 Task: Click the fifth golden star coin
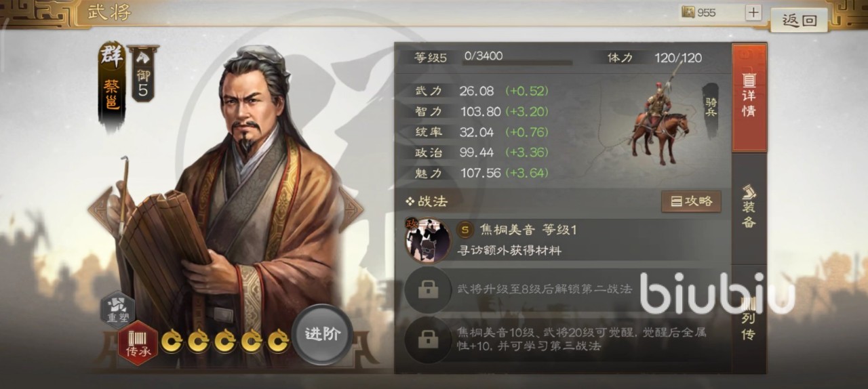[277, 340]
